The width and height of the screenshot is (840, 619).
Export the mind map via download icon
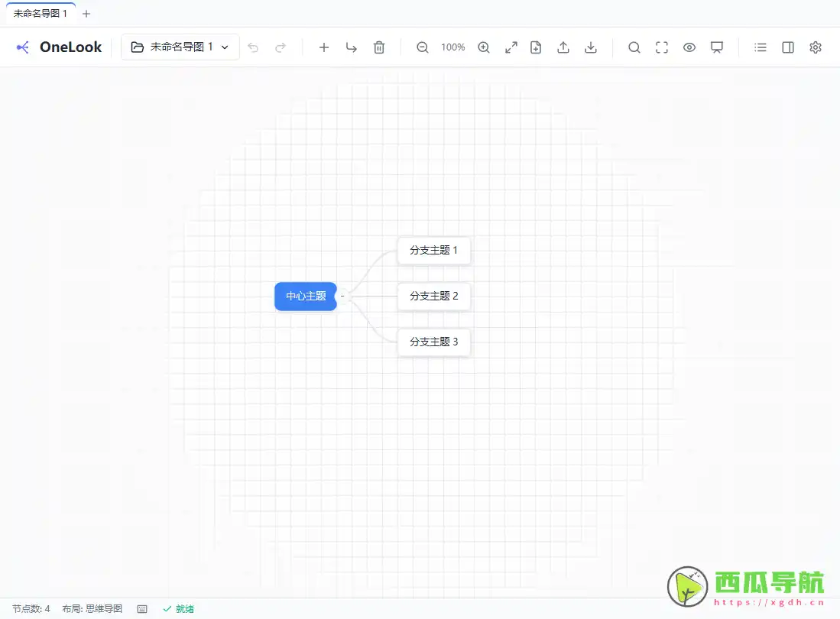591,47
